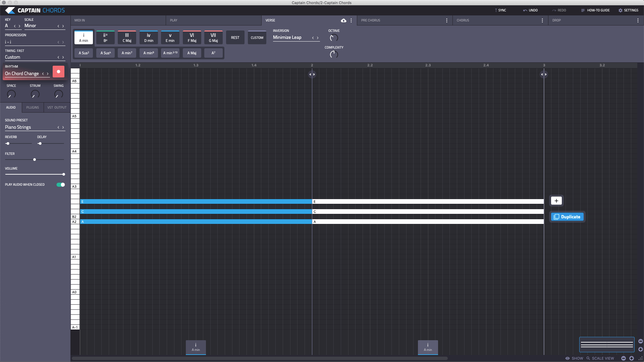
Task: Toggle Scale View in bottom bar
Action: coord(601,358)
